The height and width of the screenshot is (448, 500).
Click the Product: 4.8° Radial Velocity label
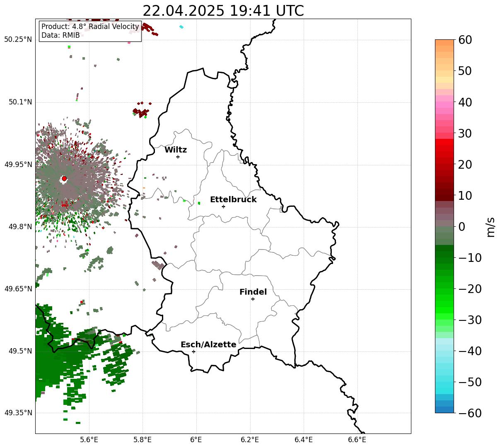(x=90, y=27)
